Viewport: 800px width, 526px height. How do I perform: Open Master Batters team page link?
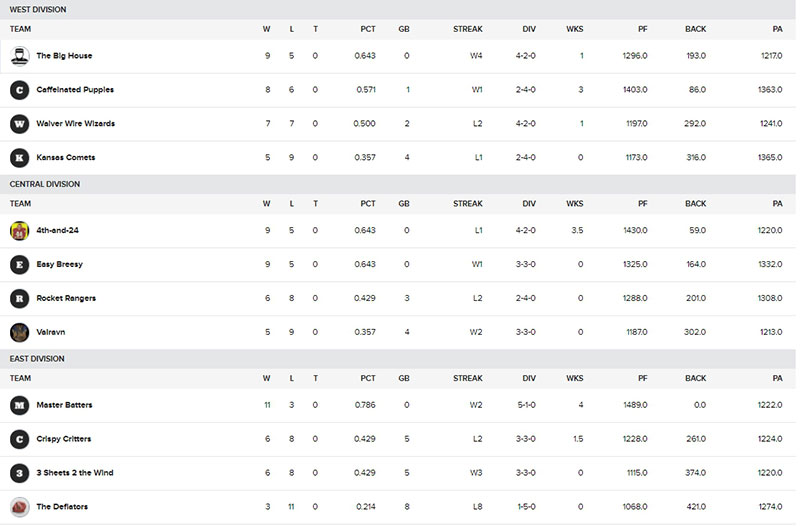click(64, 405)
